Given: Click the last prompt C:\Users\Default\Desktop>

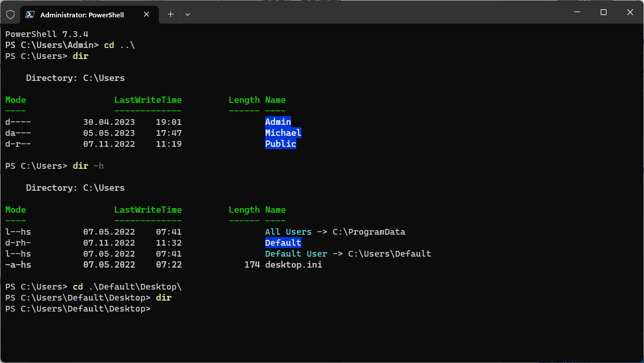Looking at the screenshot, I should point(78,309).
